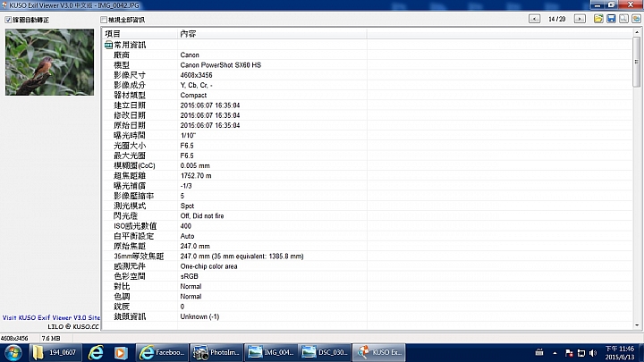644x362 pixels.
Task: Show hidden system tray icons
Action: 555,353
